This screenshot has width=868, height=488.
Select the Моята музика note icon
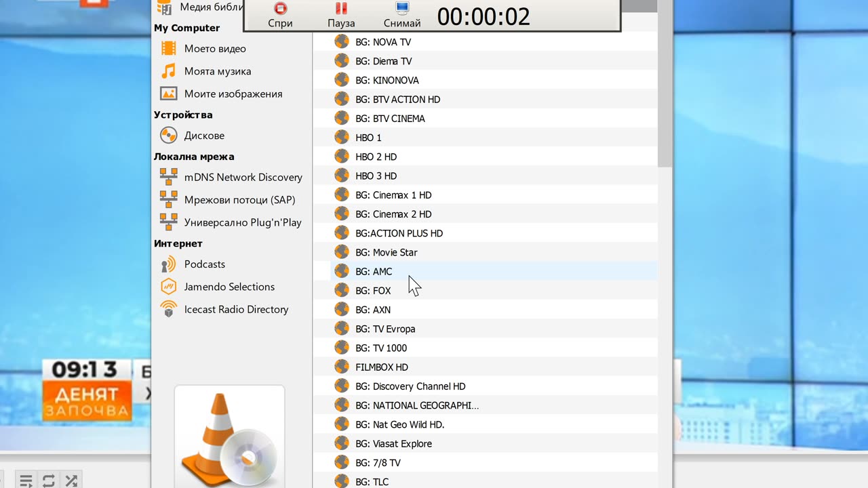pos(168,71)
